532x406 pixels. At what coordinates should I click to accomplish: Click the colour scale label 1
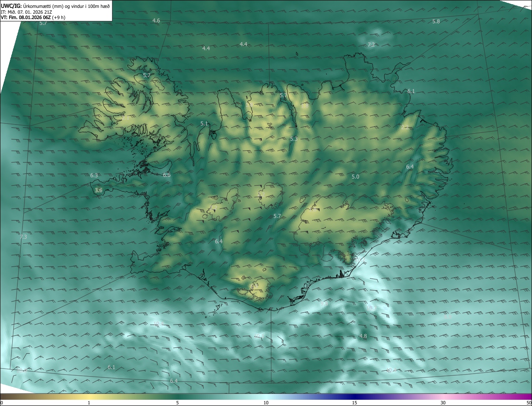(x=89, y=403)
